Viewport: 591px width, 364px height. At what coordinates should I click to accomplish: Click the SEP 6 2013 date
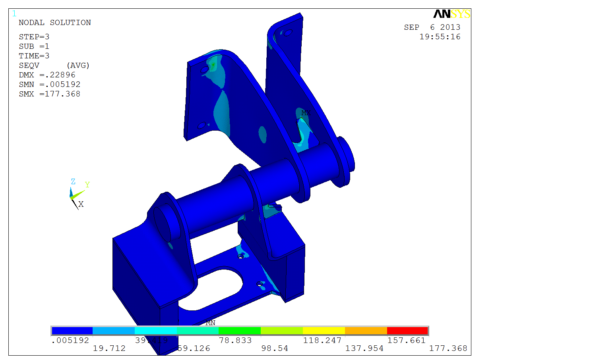click(x=432, y=27)
